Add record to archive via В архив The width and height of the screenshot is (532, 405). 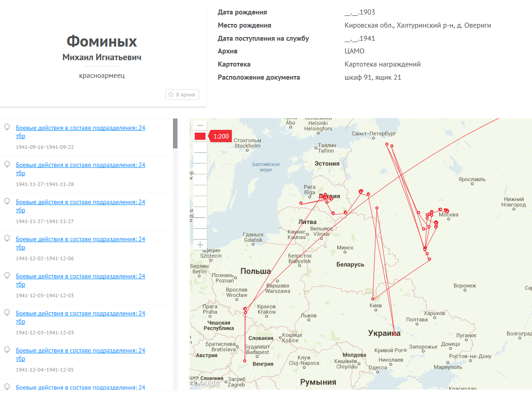pyautogui.click(x=182, y=95)
